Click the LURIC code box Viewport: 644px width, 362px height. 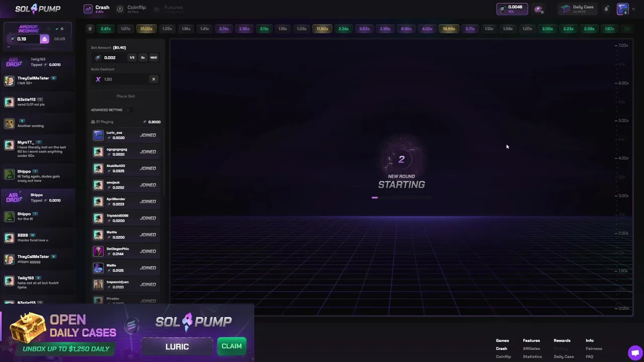click(177, 346)
